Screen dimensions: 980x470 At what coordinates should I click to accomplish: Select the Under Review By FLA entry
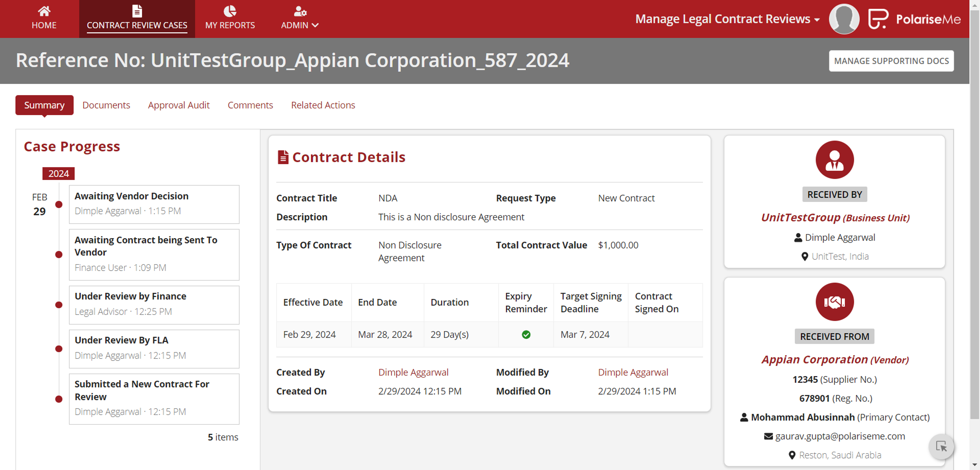point(154,348)
